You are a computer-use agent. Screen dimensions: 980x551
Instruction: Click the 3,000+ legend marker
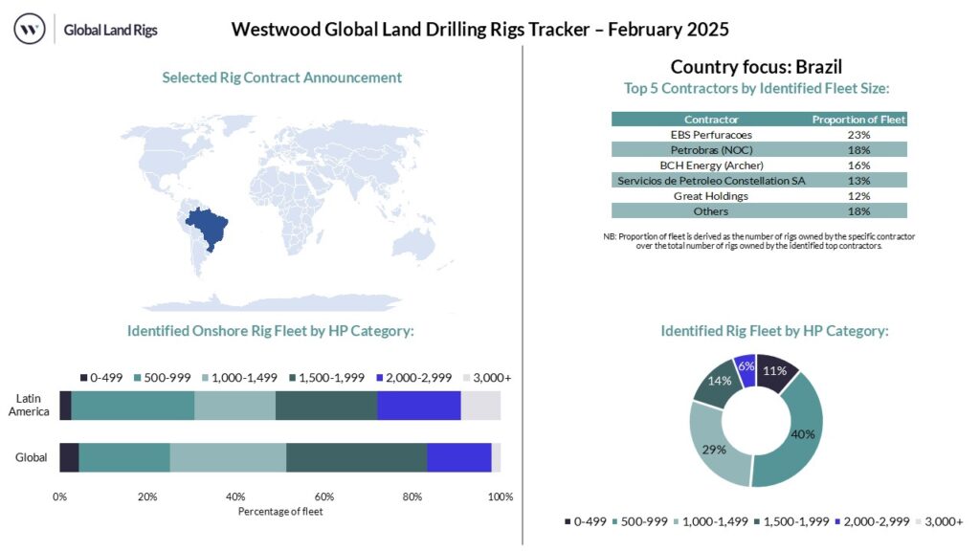click(468, 378)
